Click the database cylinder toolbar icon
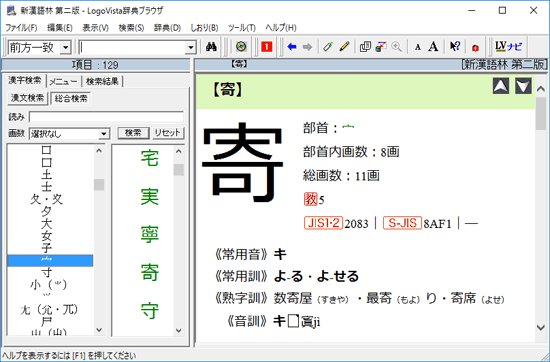The height and width of the screenshot is (362, 550). tap(381, 47)
